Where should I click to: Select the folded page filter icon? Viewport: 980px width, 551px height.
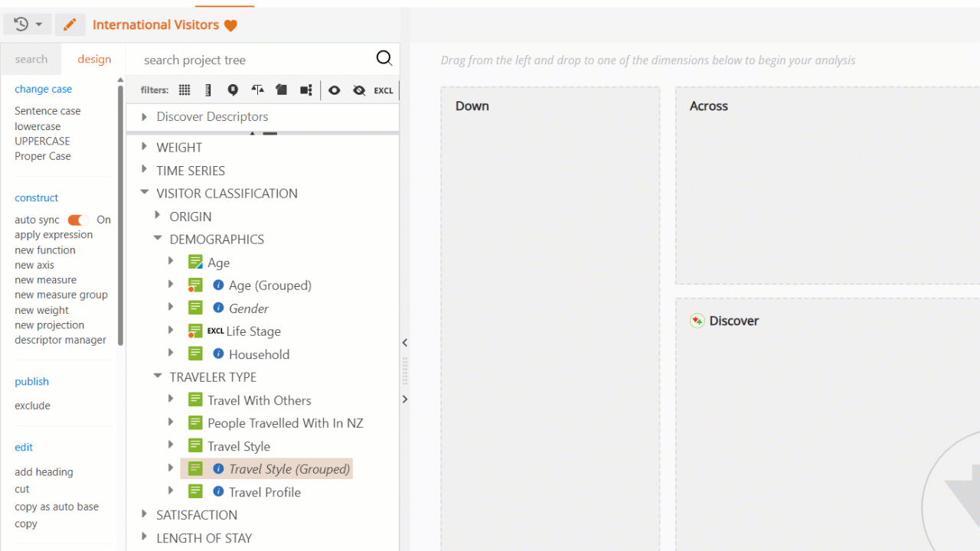coord(281,90)
